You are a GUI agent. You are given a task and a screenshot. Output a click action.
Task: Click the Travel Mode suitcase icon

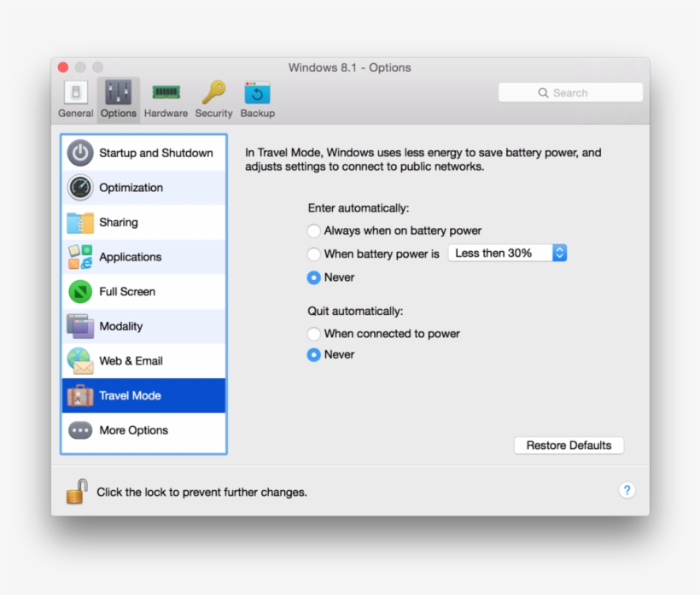[80, 395]
